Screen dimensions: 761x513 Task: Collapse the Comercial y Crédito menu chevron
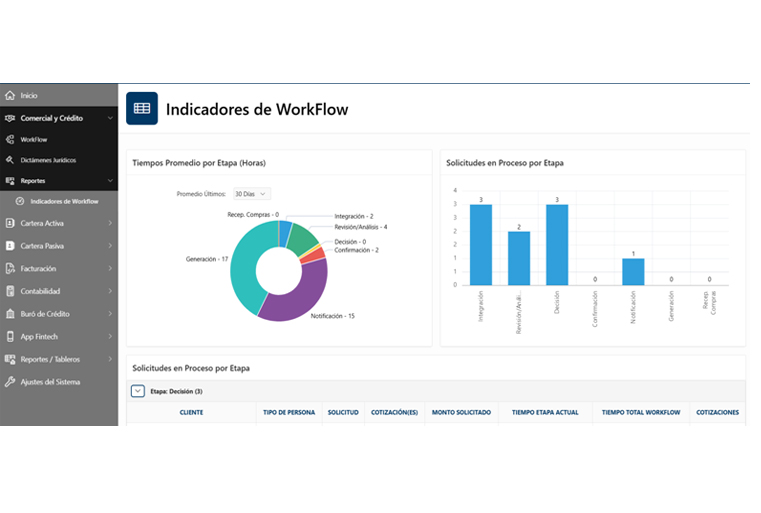coord(110,118)
